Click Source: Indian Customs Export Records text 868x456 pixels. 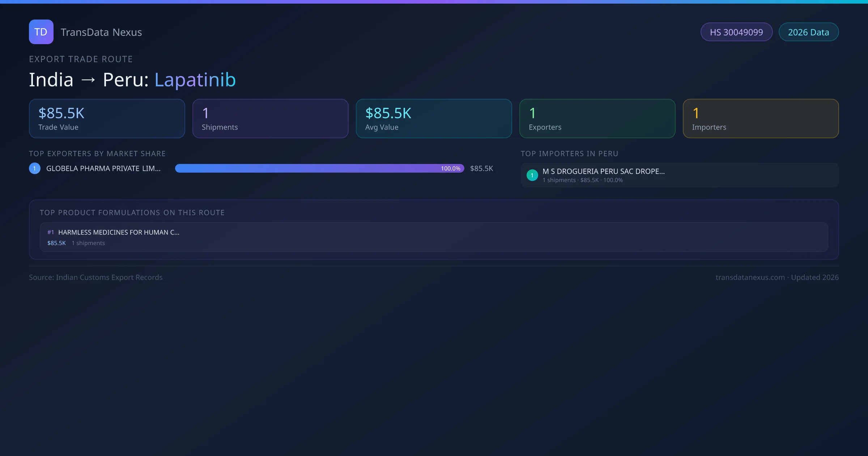[96, 277]
